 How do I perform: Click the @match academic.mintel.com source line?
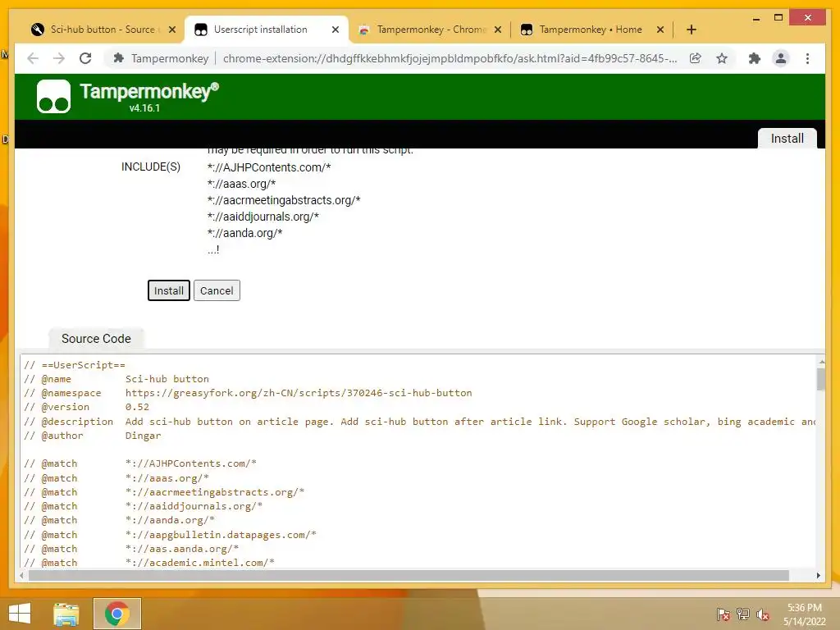(x=149, y=563)
